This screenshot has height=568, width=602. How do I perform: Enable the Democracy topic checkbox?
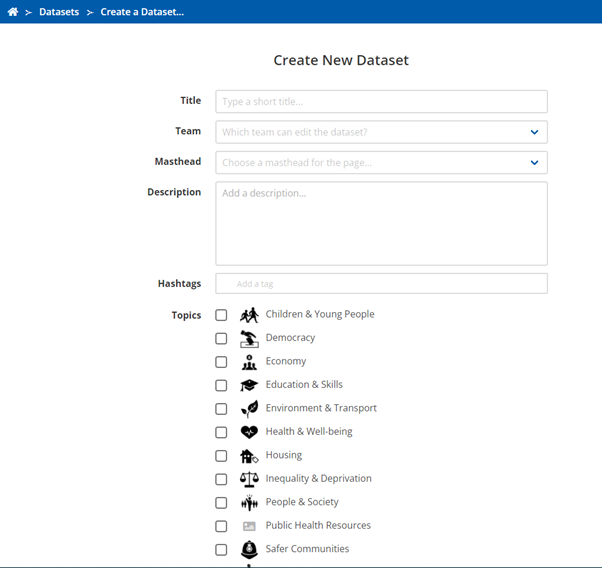(221, 338)
